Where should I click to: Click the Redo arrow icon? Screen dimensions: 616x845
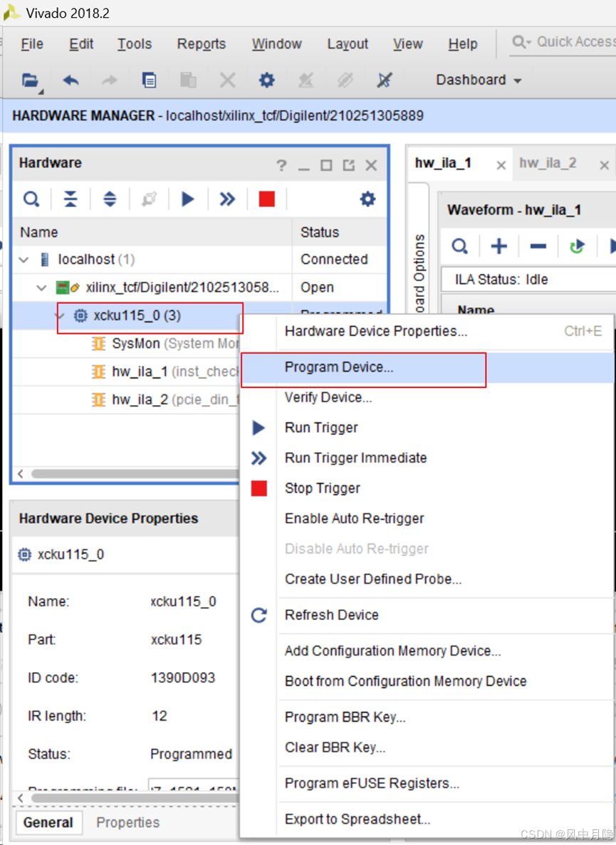point(110,81)
